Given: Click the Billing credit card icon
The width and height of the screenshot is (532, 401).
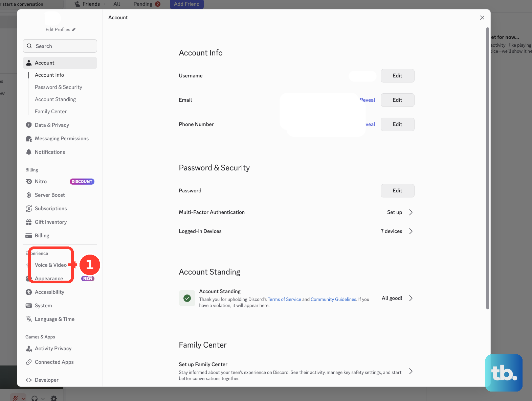Looking at the screenshot, I should point(29,236).
